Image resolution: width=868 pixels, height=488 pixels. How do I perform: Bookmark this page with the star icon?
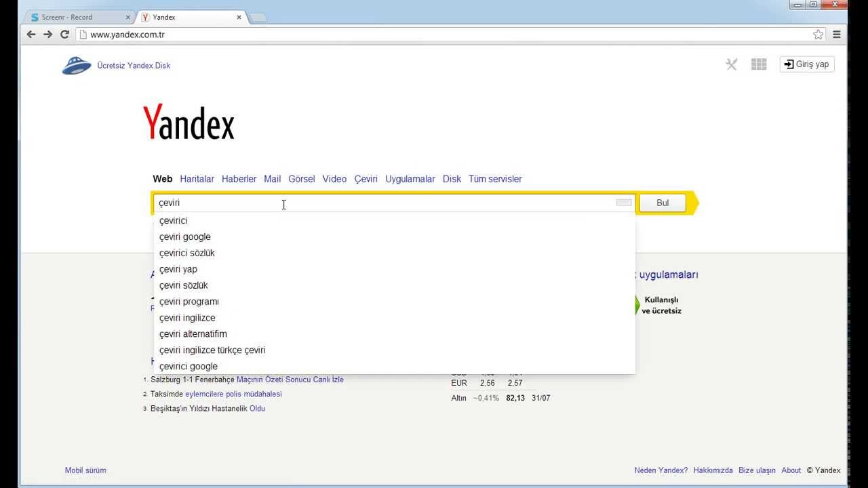[x=818, y=35]
